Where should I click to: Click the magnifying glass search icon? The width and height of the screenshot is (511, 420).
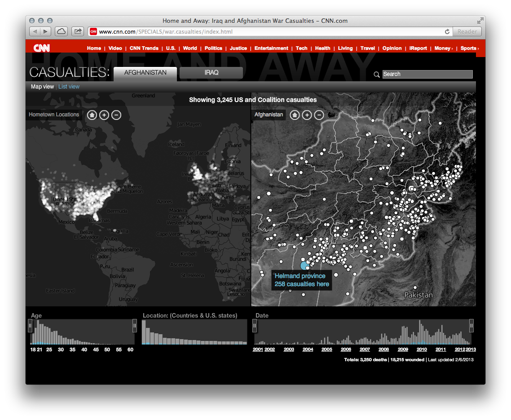[376, 74]
